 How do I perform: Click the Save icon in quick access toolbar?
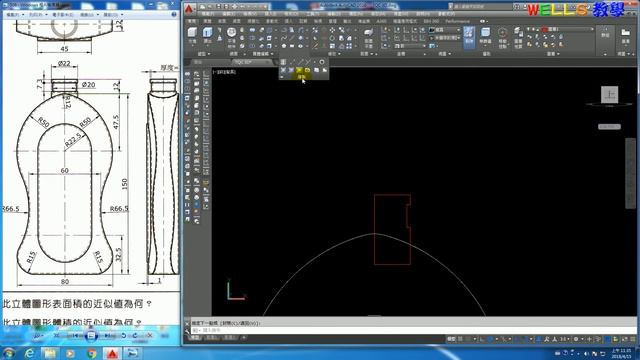219,7
